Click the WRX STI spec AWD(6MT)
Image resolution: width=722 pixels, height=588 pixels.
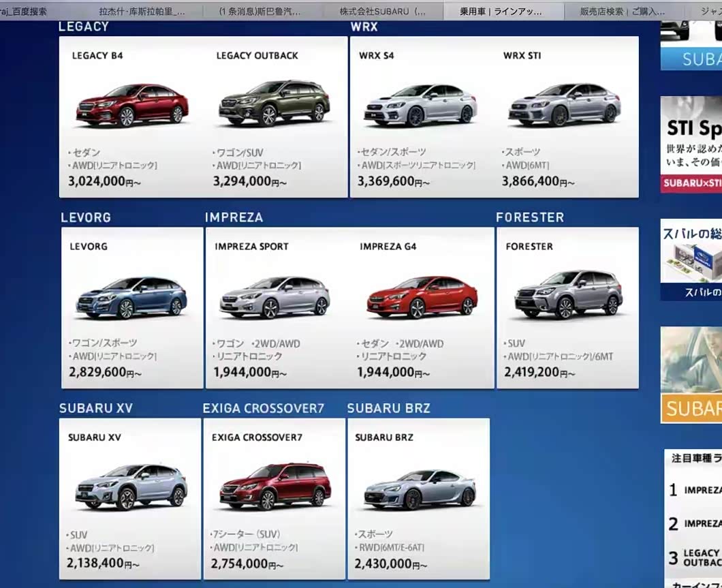tap(526, 166)
